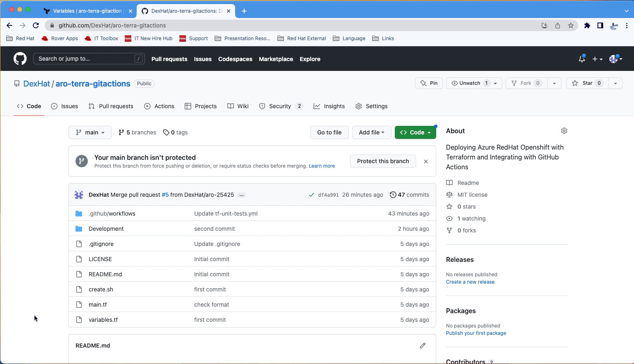Screen dimensions: 634x364
Task: Switch to the Pull requests repository tab
Action: (x=111, y=106)
